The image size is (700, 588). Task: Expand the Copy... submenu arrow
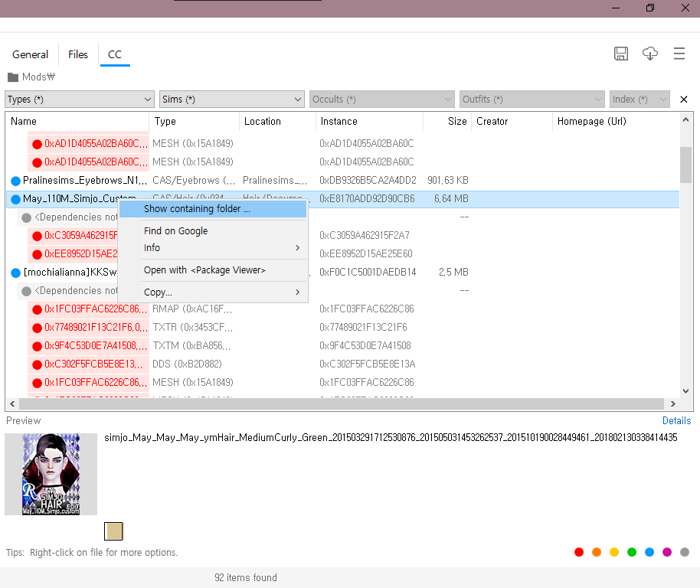pyautogui.click(x=297, y=292)
